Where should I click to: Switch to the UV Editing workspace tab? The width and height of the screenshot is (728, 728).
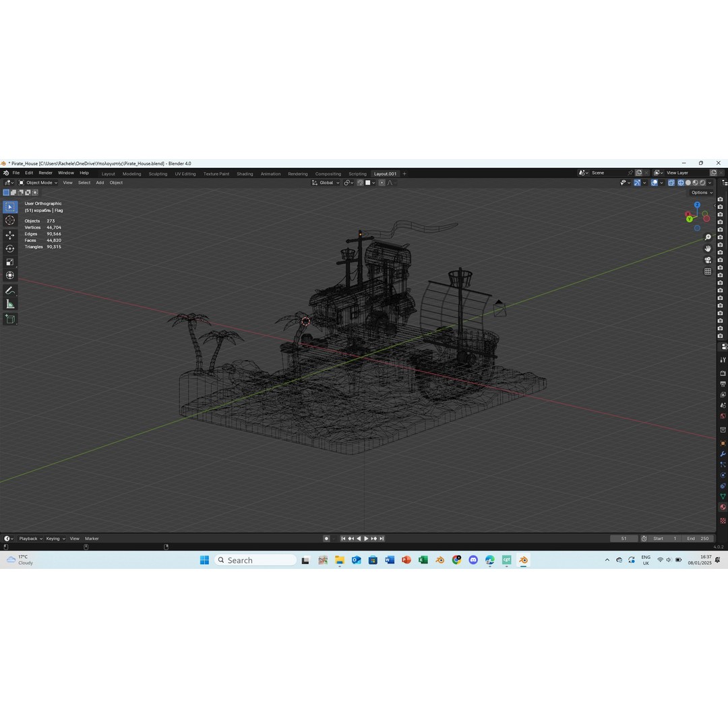(x=185, y=174)
